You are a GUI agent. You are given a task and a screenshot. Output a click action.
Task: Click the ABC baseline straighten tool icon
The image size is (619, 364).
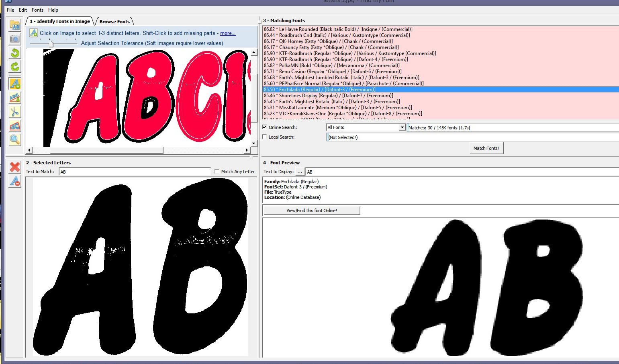click(x=15, y=98)
